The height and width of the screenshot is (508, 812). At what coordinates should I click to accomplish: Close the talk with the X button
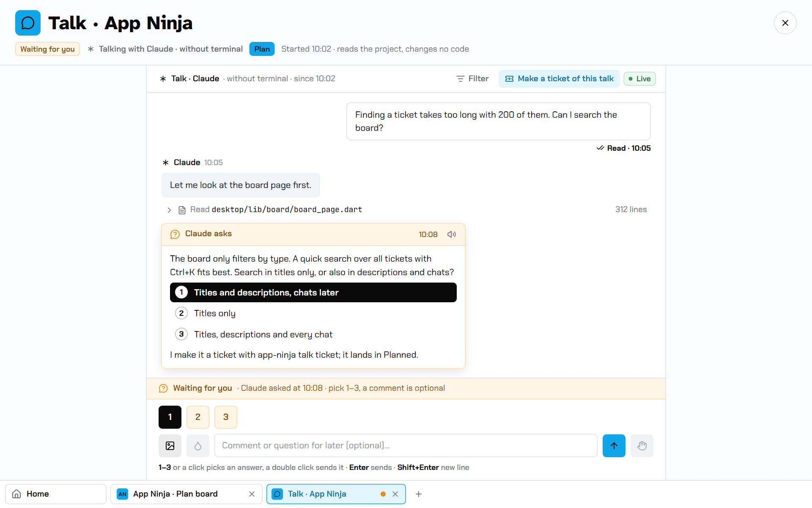[x=785, y=23]
